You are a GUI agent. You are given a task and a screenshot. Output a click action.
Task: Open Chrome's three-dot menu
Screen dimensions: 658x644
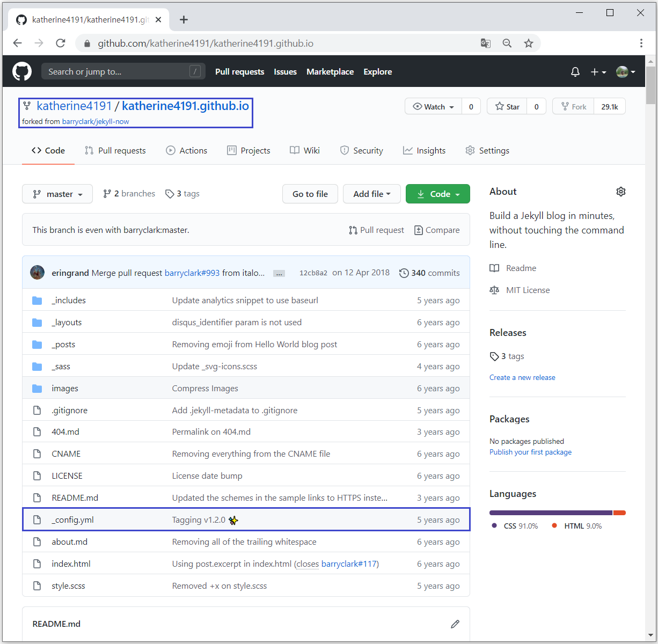641,43
